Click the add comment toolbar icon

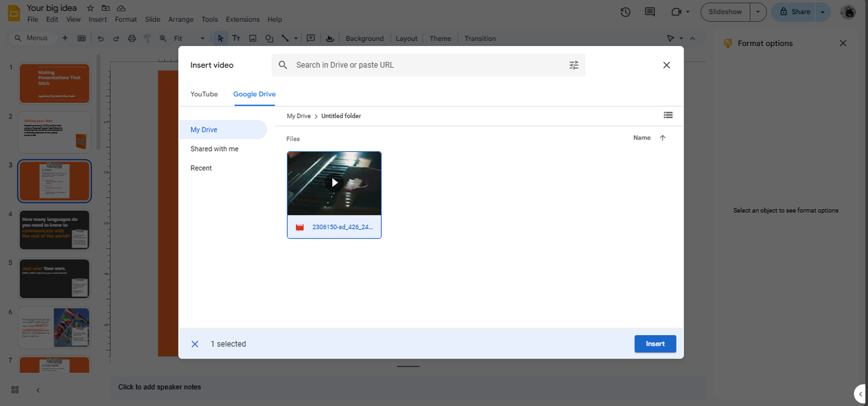[311, 39]
